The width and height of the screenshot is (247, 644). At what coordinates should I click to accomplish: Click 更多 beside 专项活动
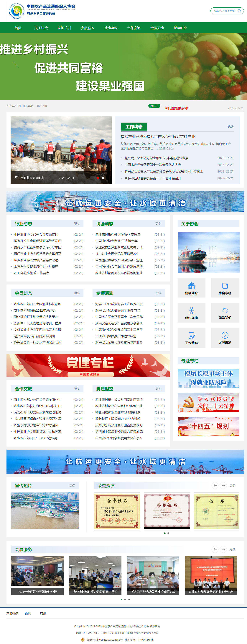coord(158,293)
